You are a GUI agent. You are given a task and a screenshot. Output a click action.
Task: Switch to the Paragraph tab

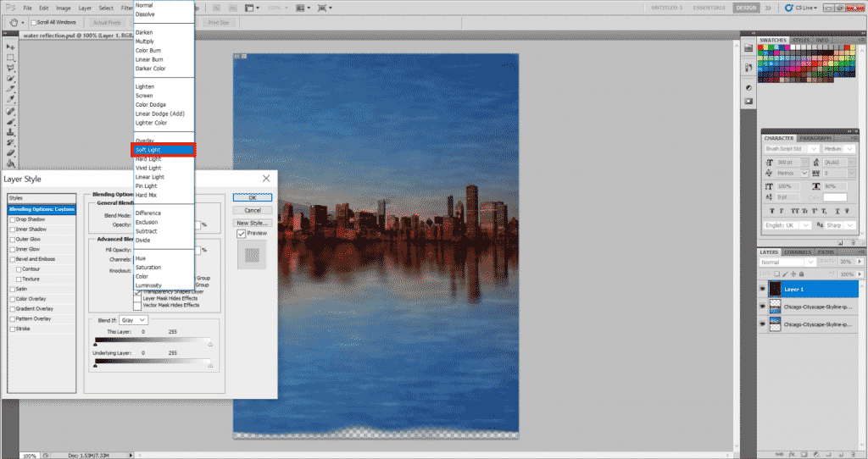tap(815, 138)
